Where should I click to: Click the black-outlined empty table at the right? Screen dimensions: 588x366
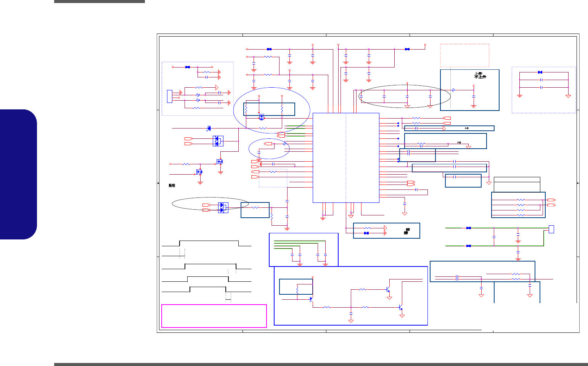tap(517, 185)
